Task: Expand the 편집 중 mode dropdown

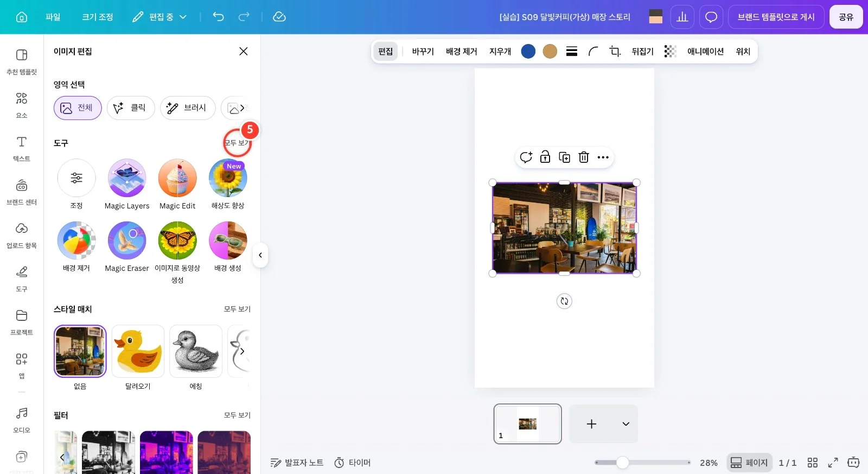Action: coord(160,17)
